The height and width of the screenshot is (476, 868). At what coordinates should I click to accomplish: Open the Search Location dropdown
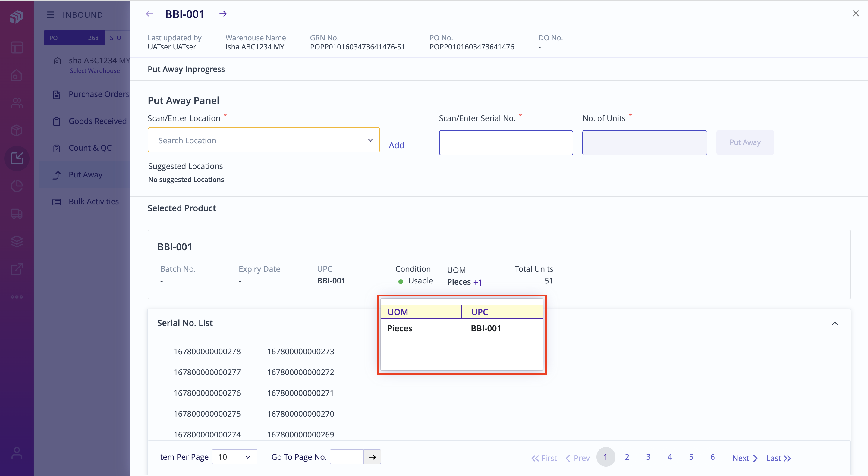[x=263, y=140]
